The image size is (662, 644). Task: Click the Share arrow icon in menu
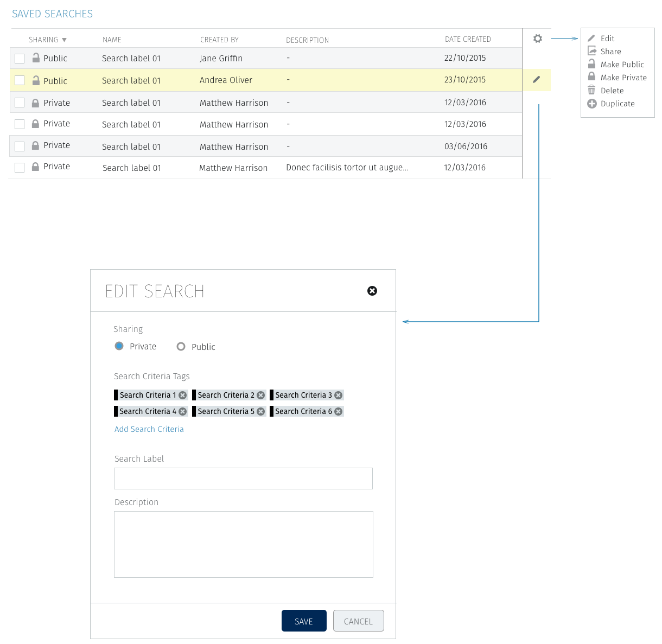[x=592, y=51]
